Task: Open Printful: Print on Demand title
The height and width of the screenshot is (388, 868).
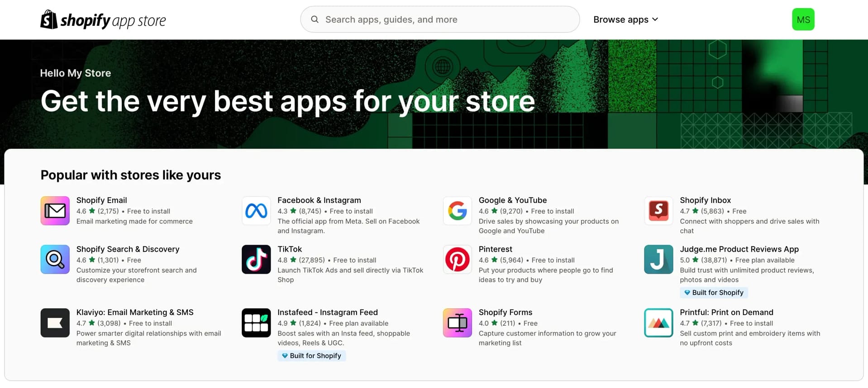Action: point(726,312)
